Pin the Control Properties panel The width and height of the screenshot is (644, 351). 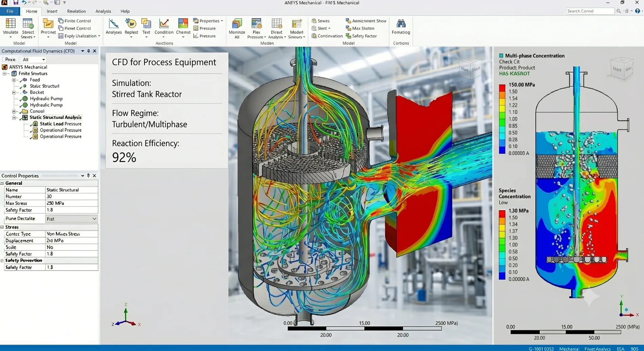click(x=88, y=175)
